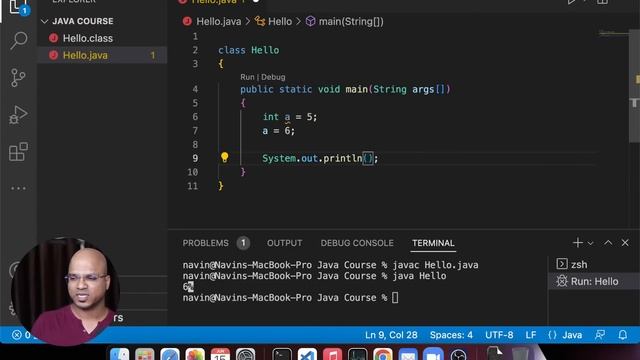Click the variable a on line 6

(x=287, y=117)
